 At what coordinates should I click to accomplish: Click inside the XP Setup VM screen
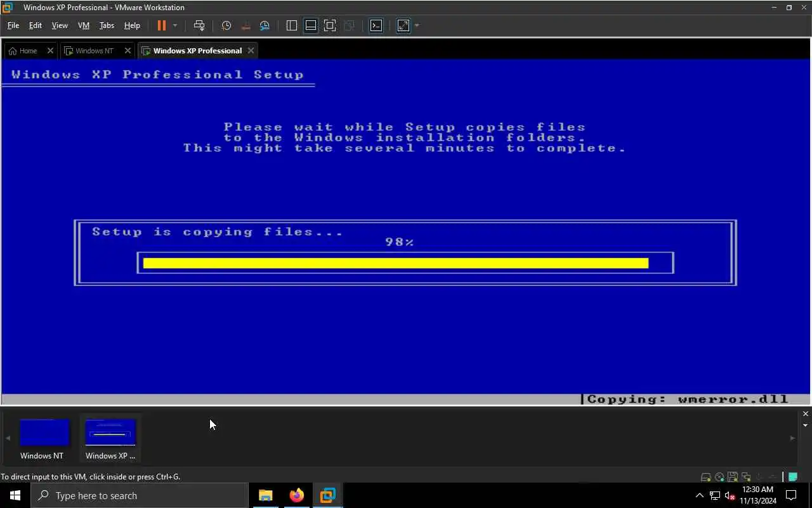coord(405,232)
